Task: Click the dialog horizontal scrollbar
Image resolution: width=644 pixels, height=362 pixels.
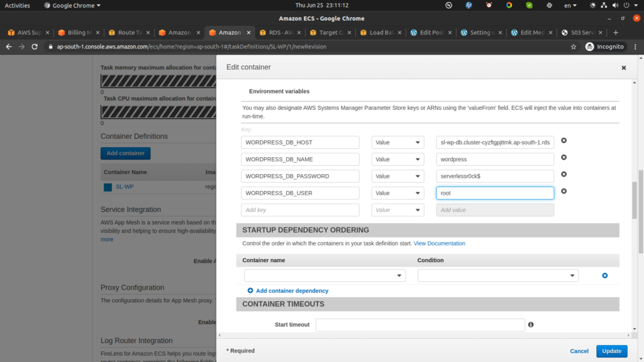Action: [424, 336]
